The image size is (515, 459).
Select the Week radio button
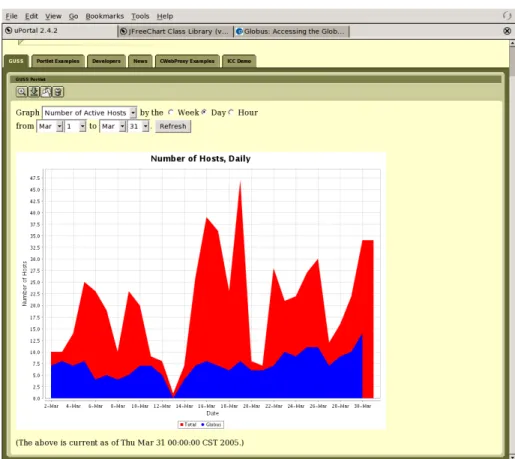click(x=171, y=112)
